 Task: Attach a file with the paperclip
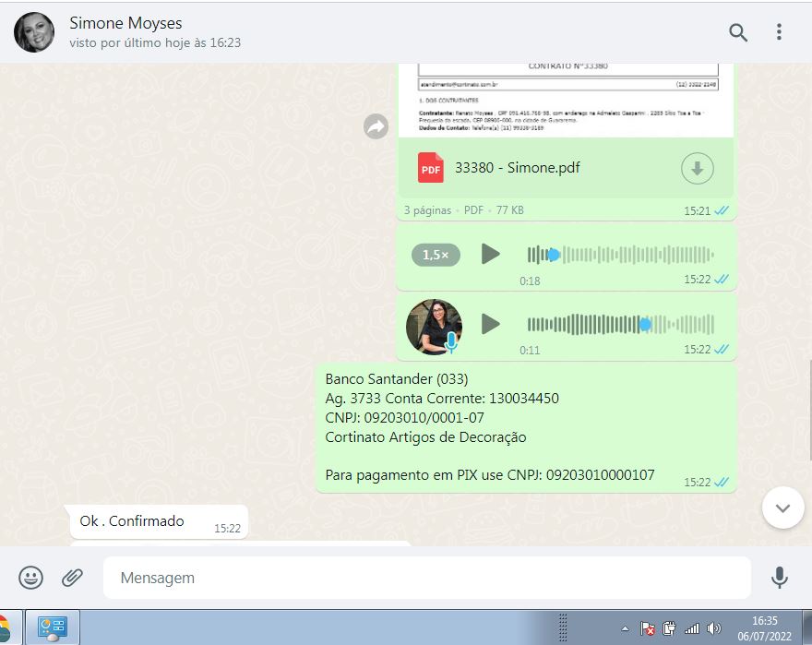point(73,578)
